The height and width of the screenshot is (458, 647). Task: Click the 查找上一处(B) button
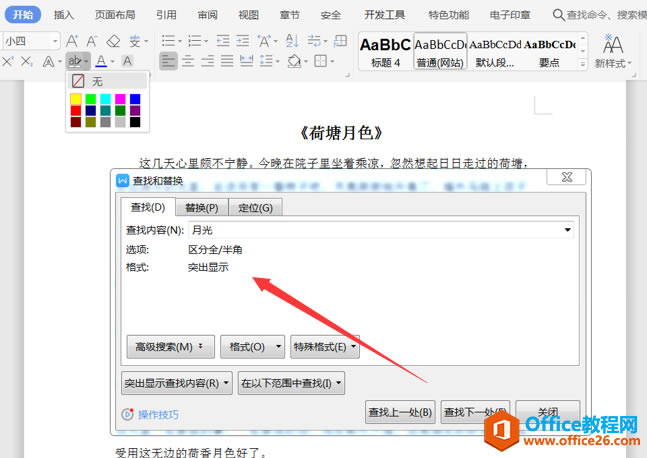click(400, 411)
